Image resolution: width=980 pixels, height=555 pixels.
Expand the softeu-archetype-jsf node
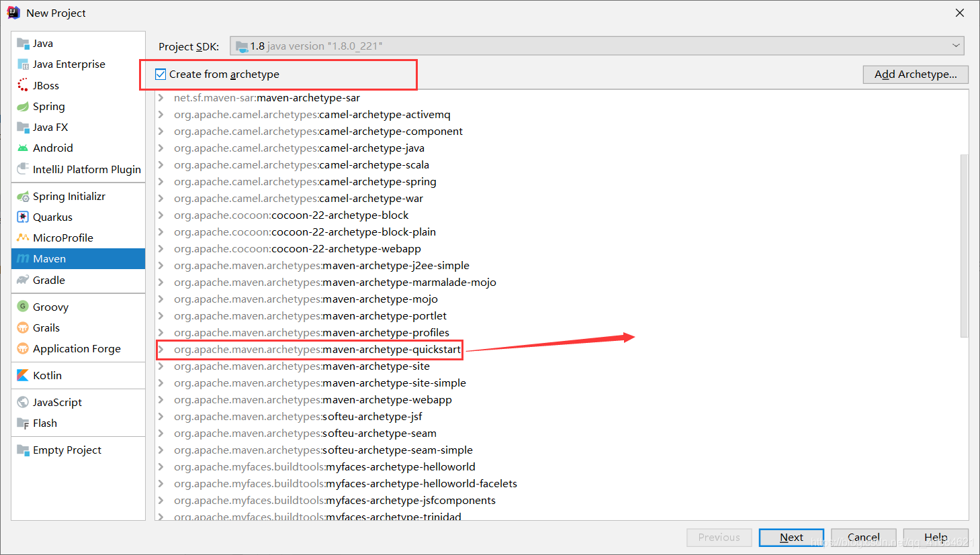click(161, 417)
